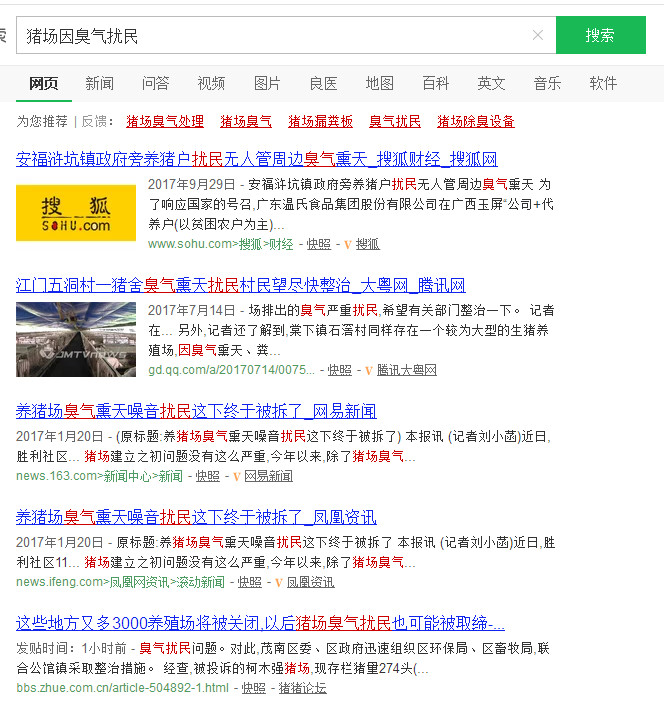Click the 反馈 link near recommendations
664x707 pixels.
click(94, 121)
